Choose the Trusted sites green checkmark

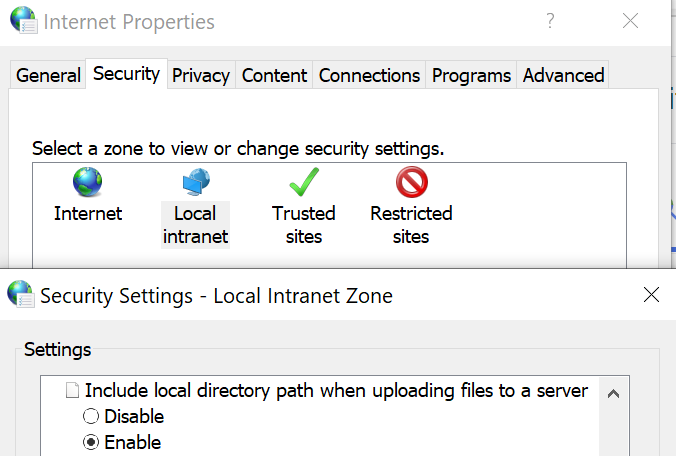[303, 182]
